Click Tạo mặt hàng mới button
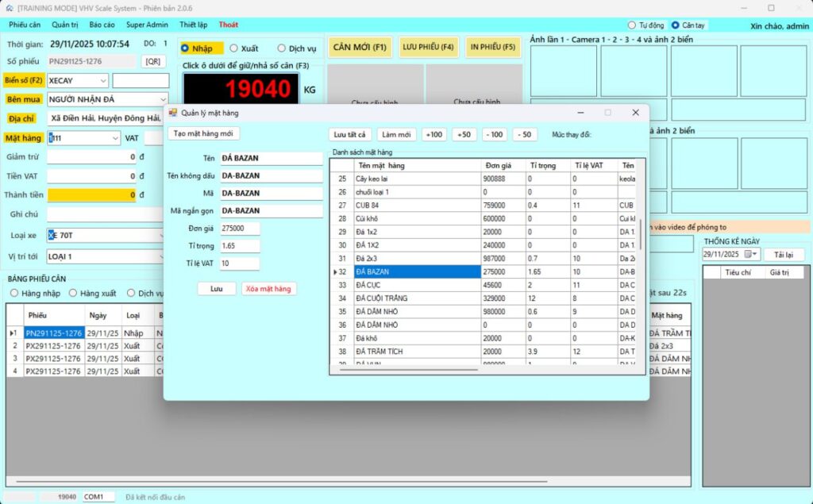The width and height of the screenshot is (813, 504). (203, 133)
